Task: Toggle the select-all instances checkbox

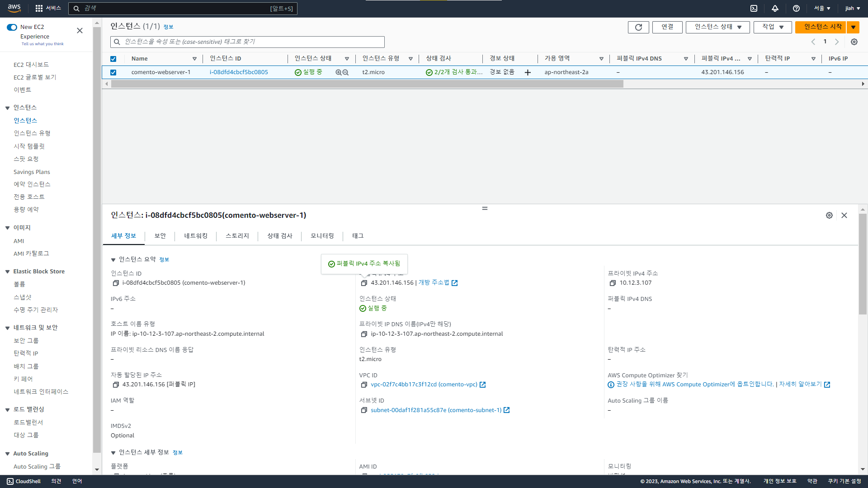Action: pos(113,59)
